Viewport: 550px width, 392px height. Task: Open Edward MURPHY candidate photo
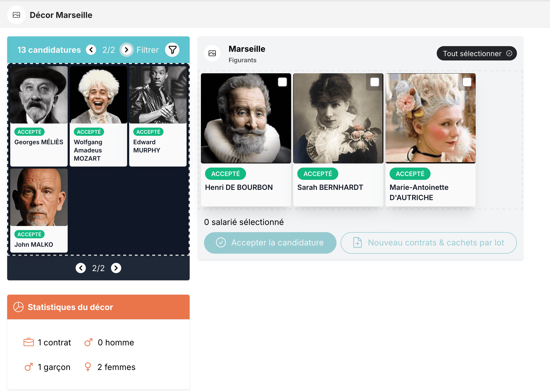pyautogui.click(x=158, y=95)
